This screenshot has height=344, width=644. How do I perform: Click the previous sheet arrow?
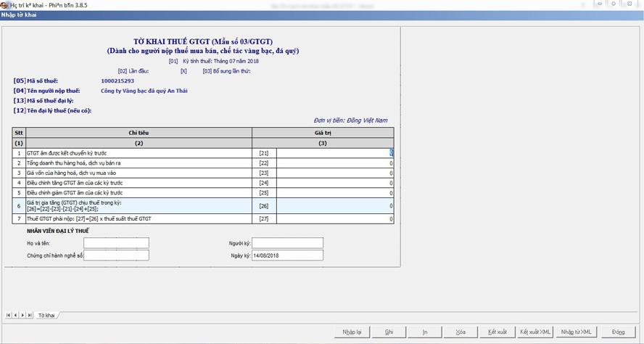15,315
